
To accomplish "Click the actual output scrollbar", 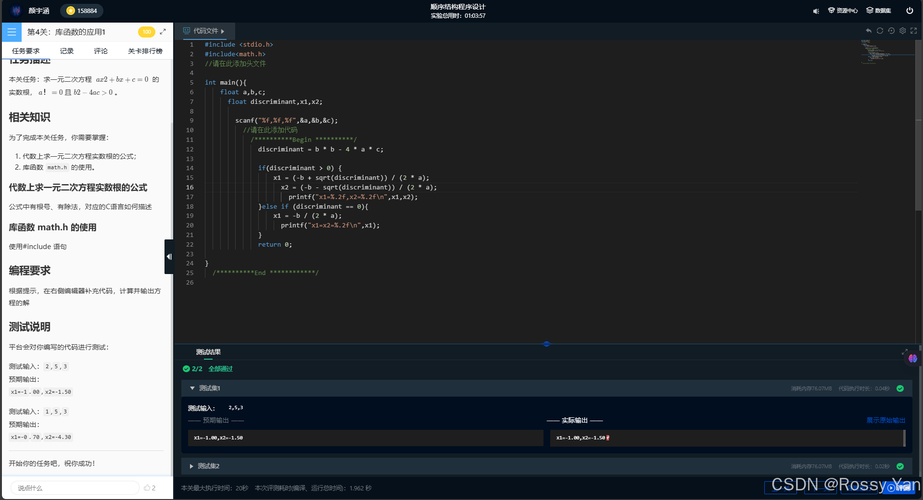I will pos(904,438).
